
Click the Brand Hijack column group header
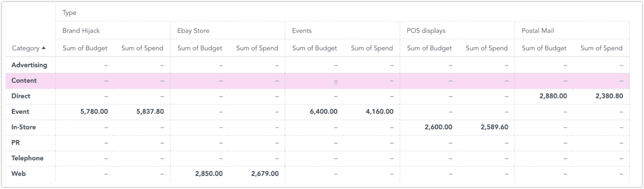click(x=81, y=31)
